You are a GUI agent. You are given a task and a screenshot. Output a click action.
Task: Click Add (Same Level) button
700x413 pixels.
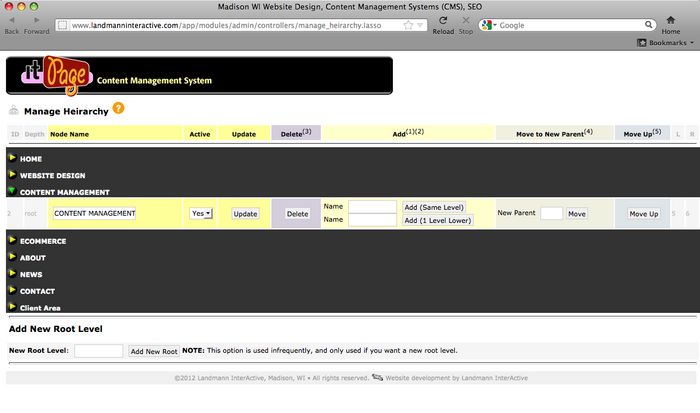coord(434,207)
